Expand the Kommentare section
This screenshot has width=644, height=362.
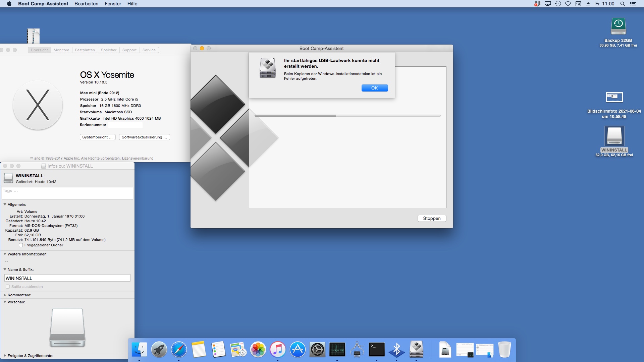[5, 295]
